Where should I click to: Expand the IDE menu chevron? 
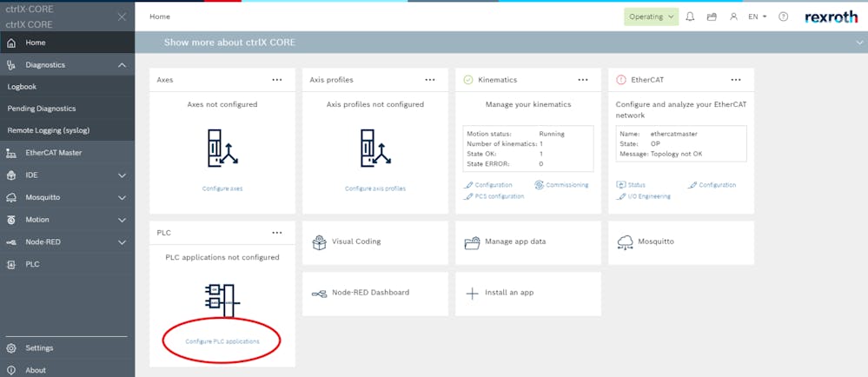point(123,175)
